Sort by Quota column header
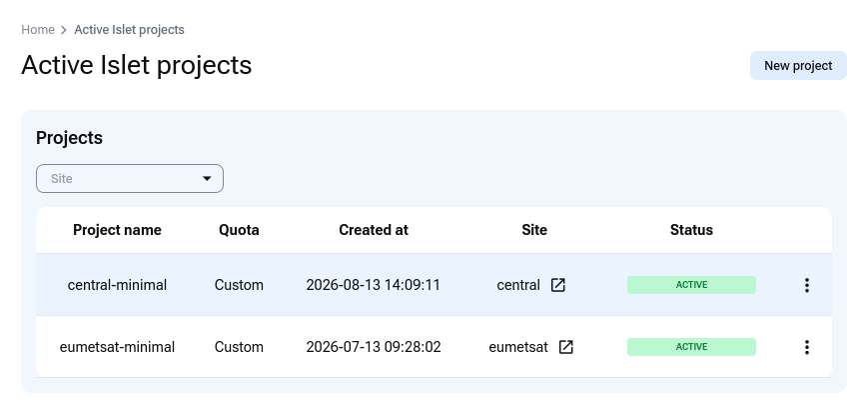 [239, 230]
